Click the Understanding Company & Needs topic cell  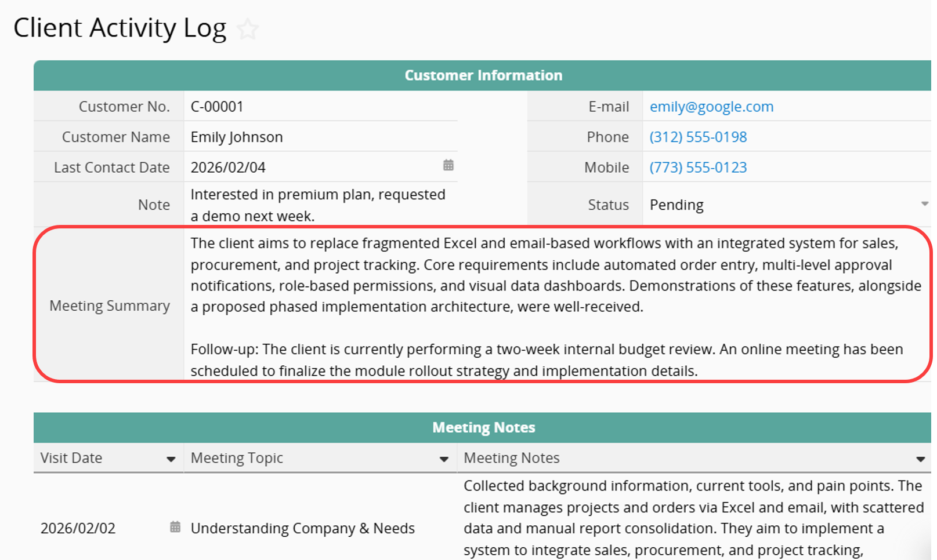(x=302, y=528)
